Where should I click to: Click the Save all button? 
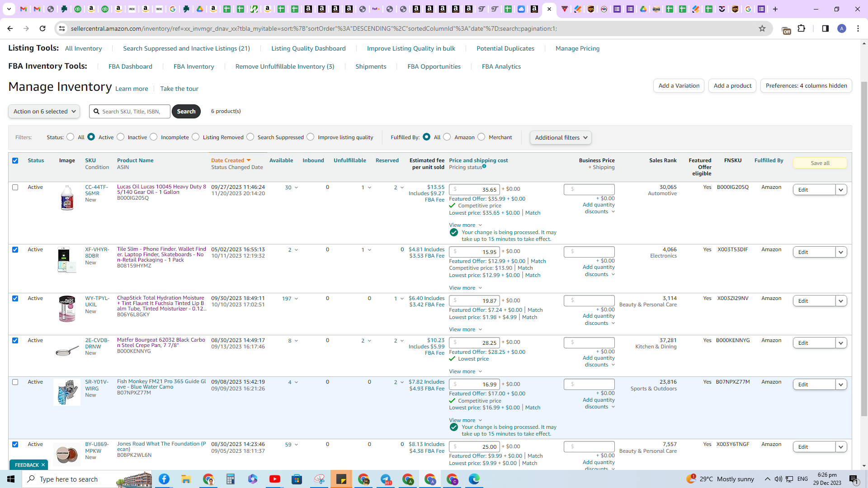pos(820,163)
